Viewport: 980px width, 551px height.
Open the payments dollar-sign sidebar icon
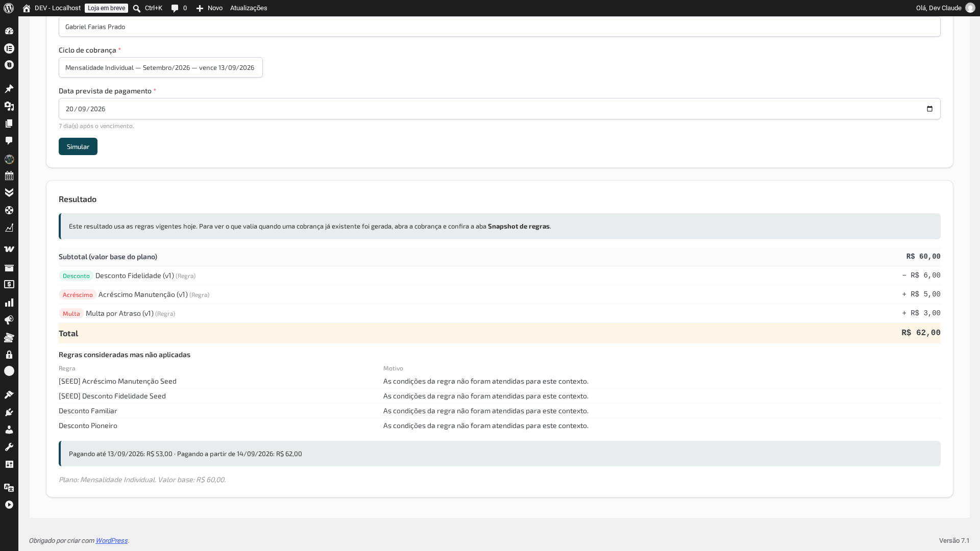[9, 285]
